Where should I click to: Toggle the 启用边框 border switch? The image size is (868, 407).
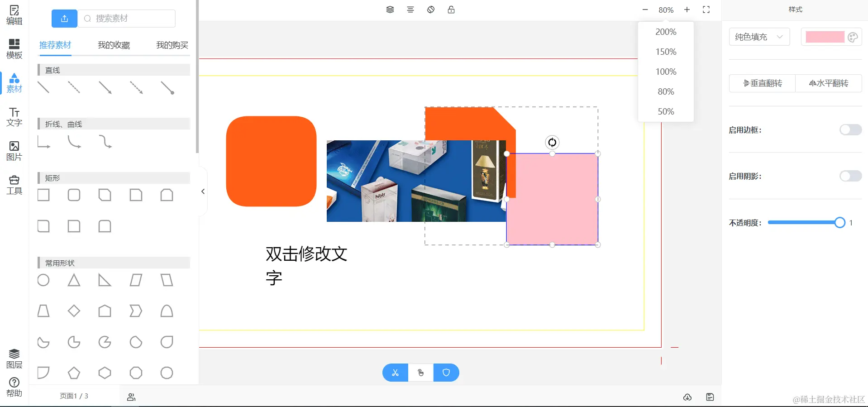point(850,130)
